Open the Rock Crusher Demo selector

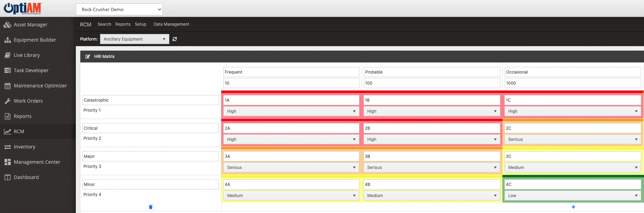(119, 9)
